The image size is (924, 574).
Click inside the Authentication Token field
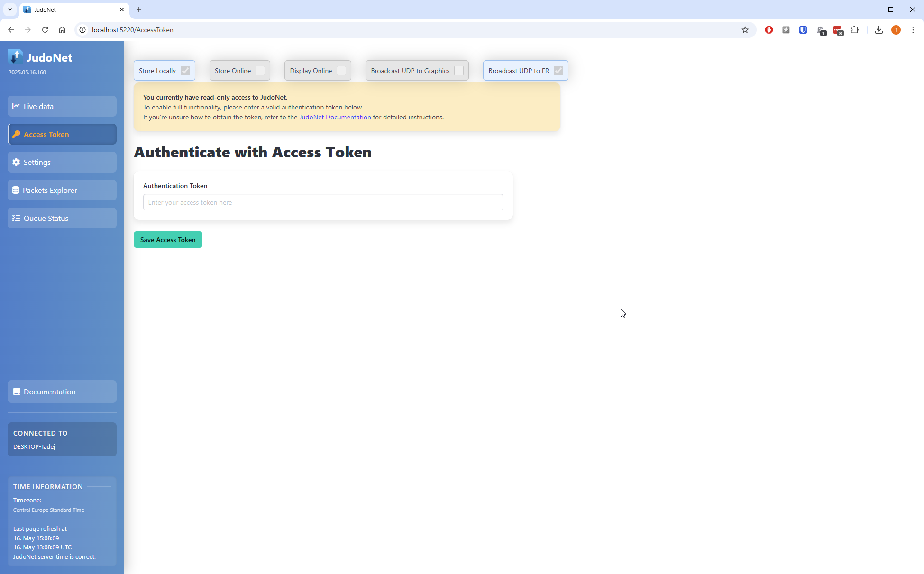(x=323, y=202)
